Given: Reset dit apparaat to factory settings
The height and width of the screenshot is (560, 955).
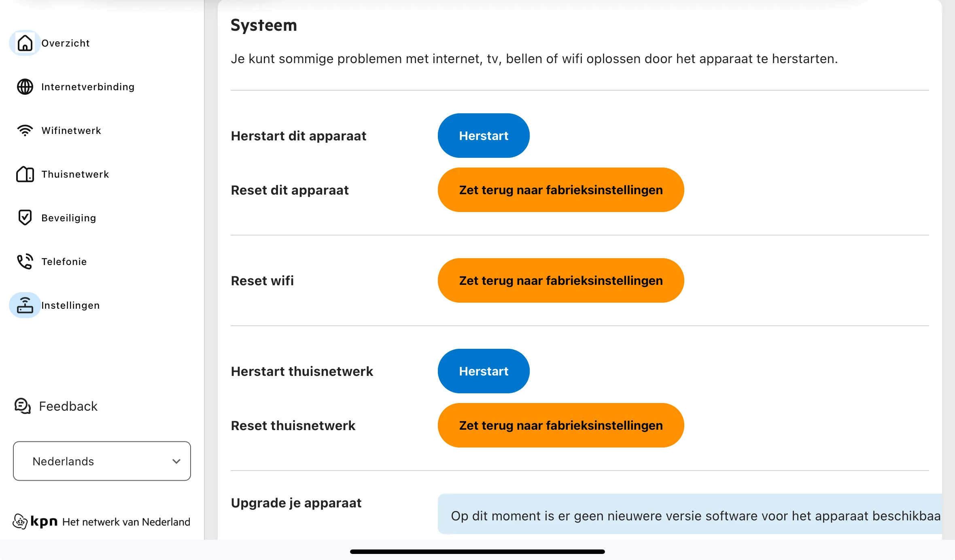Looking at the screenshot, I should coord(560,190).
